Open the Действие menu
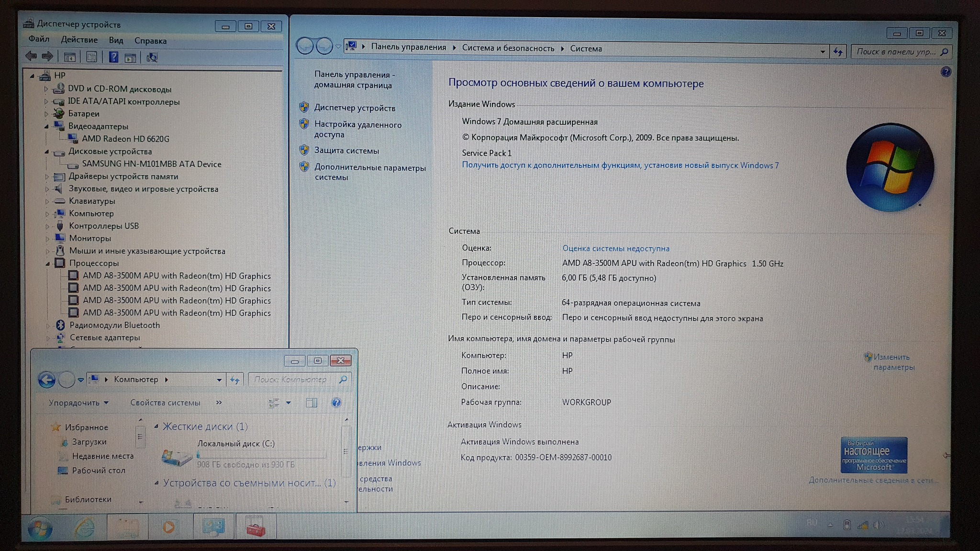The width and height of the screenshot is (980, 551). (x=79, y=40)
